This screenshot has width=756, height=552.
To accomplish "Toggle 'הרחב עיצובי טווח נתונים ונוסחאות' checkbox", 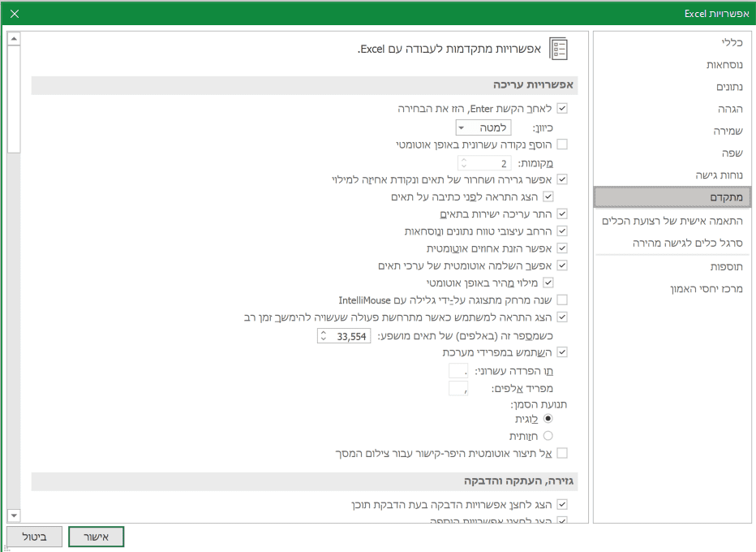I will (x=561, y=231).
